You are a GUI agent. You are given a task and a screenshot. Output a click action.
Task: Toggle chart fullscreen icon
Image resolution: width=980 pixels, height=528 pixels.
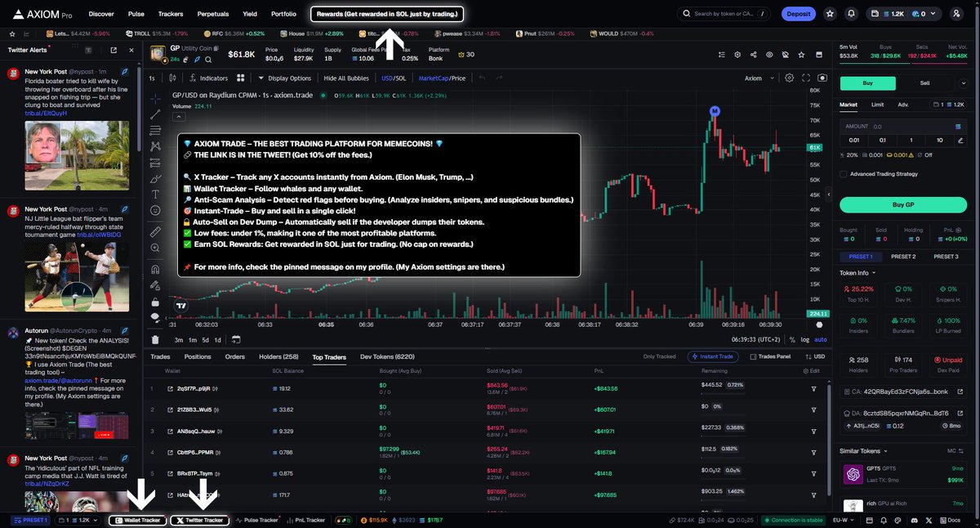(806, 78)
